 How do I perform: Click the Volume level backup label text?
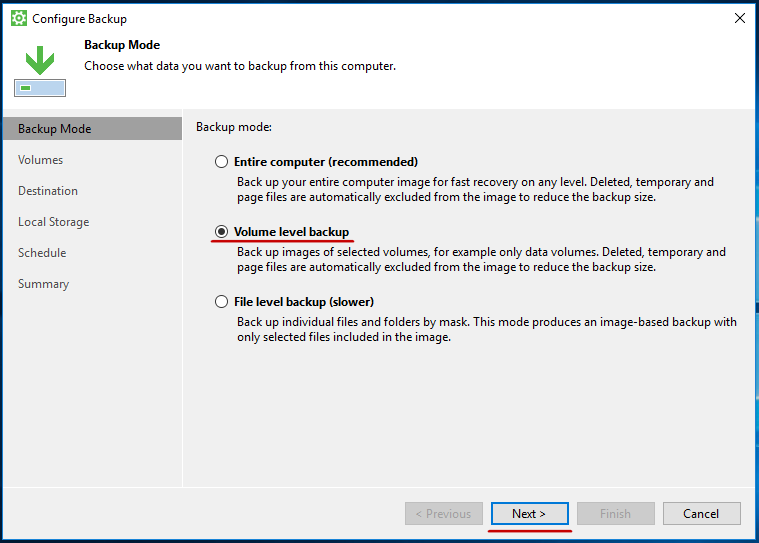tap(291, 232)
